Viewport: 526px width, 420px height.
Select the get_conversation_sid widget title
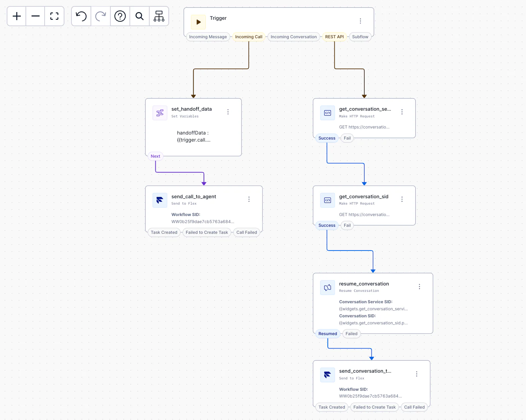coord(364,197)
